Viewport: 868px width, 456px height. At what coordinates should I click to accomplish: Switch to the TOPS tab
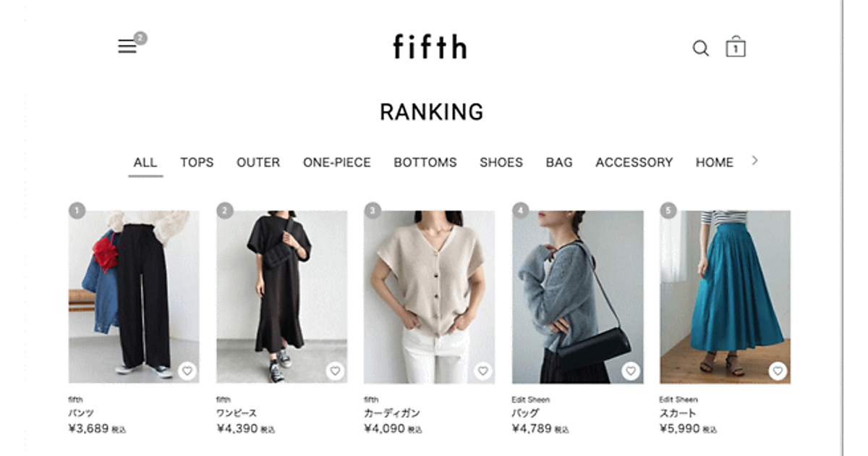(x=197, y=163)
